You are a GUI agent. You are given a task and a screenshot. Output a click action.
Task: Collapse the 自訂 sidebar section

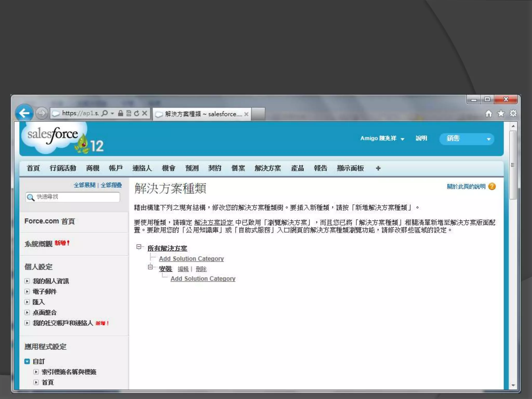point(27,361)
